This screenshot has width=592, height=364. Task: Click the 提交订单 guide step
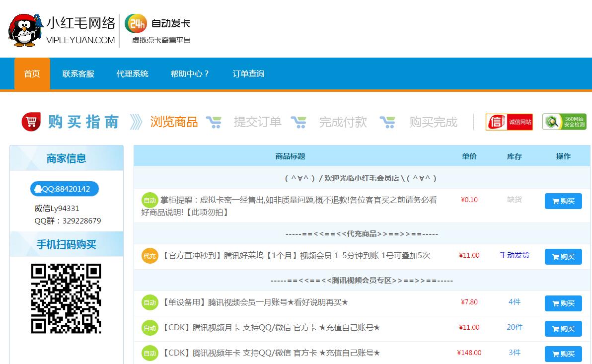point(257,122)
